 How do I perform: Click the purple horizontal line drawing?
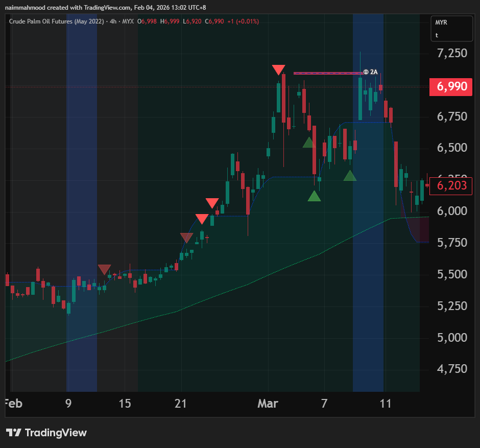point(327,73)
